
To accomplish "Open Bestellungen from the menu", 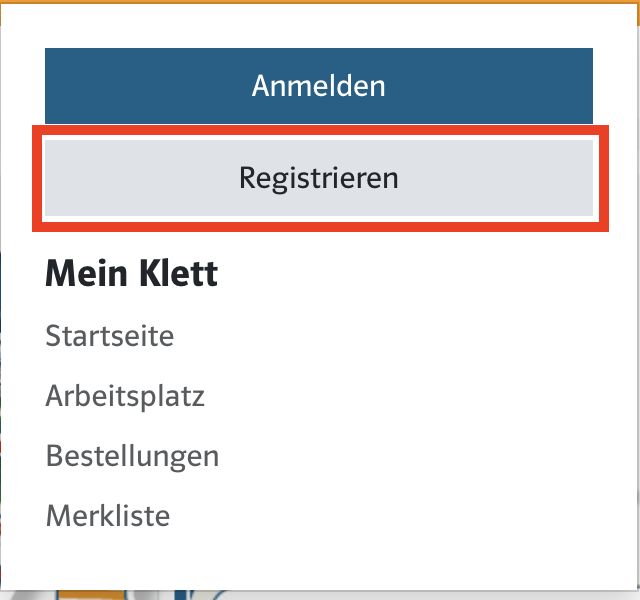I will (132, 457).
